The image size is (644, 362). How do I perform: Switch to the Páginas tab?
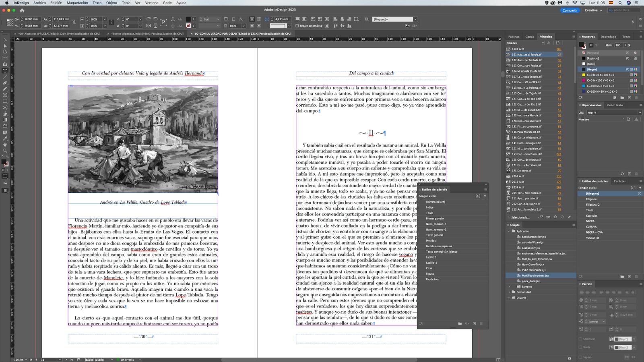pos(514,37)
